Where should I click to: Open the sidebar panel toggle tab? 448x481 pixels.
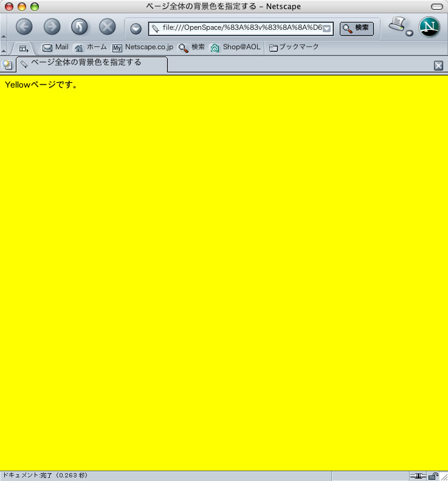tap(24, 48)
